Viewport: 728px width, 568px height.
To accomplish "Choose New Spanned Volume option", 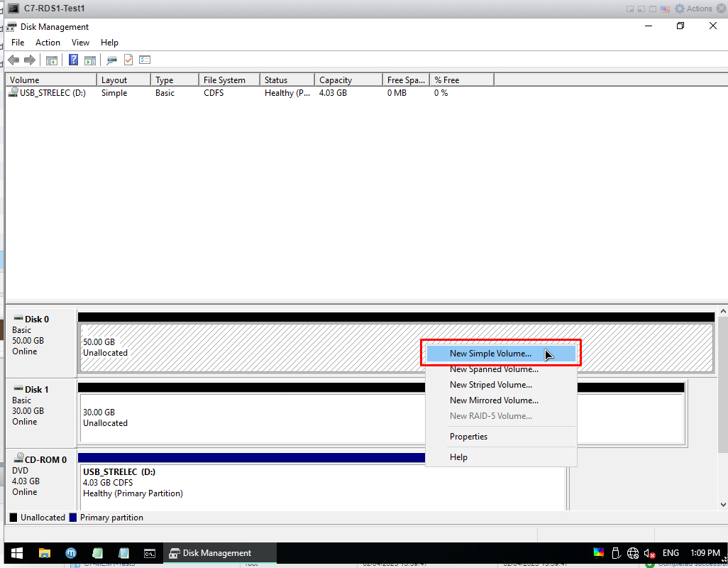I will point(494,369).
